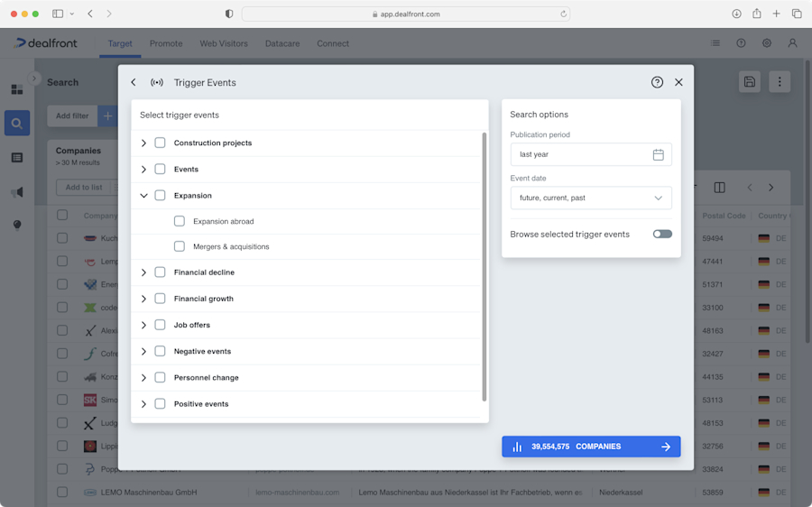Open the Web Visitors tab
This screenshot has width=812, height=507.
tap(224, 43)
